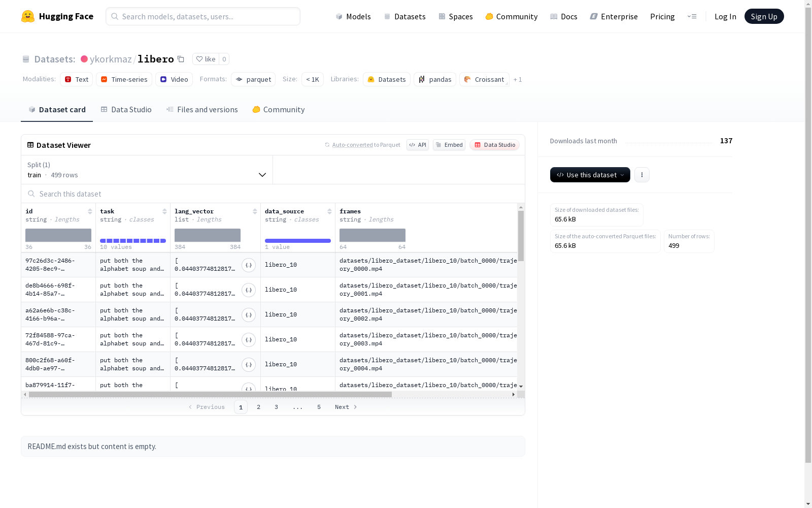The width and height of the screenshot is (812, 508).
Task: Copy dataset name with copy icon
Action: coord(181,59)
